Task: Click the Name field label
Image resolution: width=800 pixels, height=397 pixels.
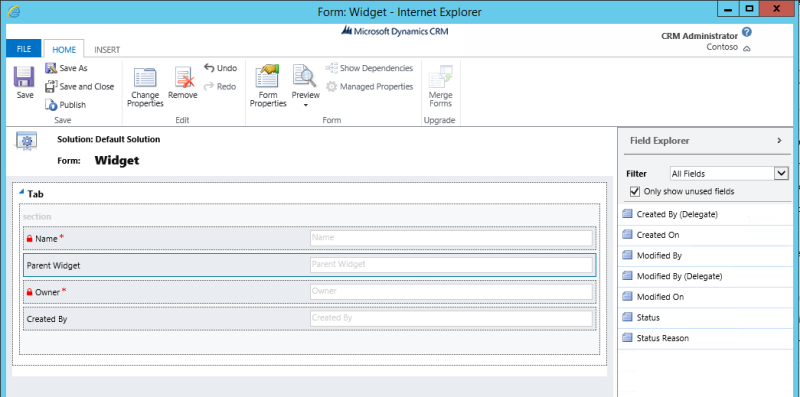Action: click(x=47, y=238)
